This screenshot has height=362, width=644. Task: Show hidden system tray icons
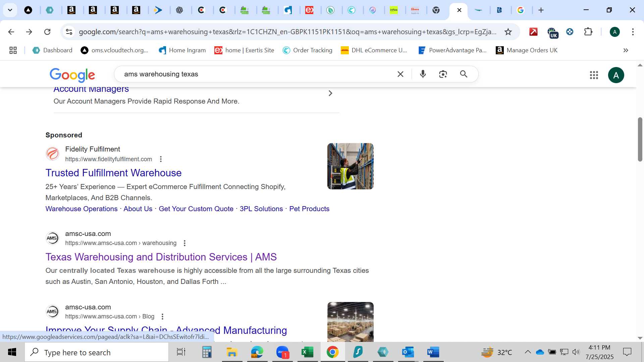528,352
